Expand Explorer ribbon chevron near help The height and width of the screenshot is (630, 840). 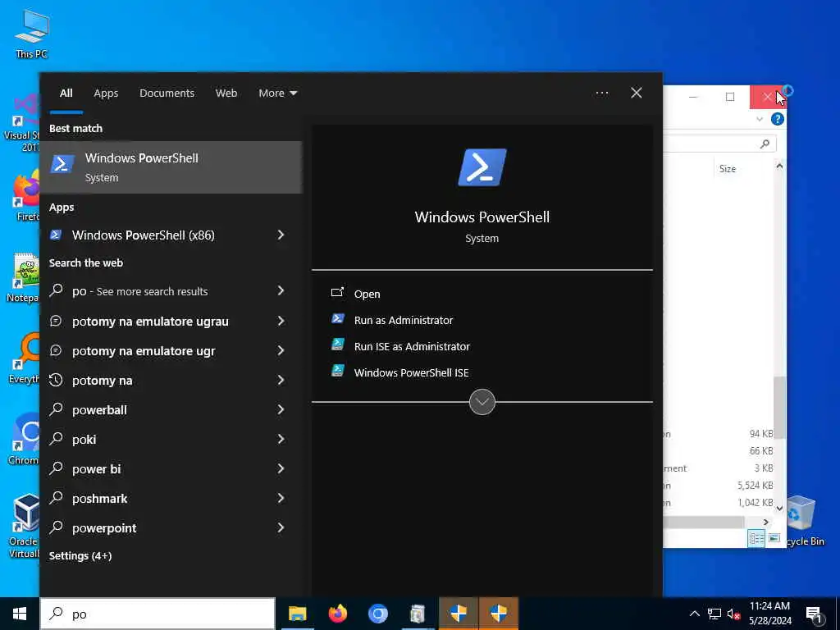coord(759,119)
